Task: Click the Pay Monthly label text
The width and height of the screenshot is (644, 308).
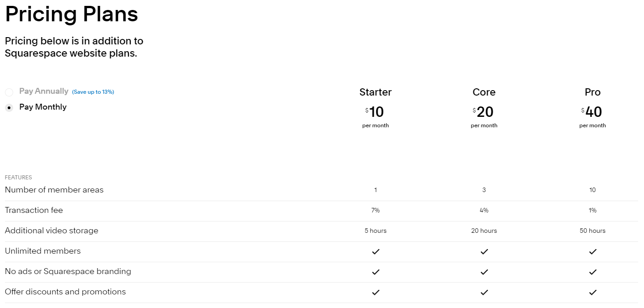Action: (43, 107)
